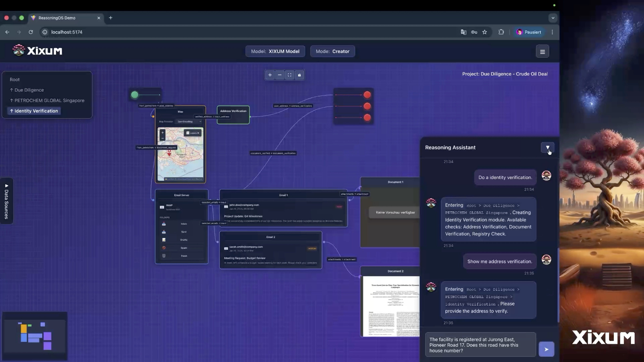Open the map Layers control
Viewport: 644px width, 362px height.
(193, 133)
